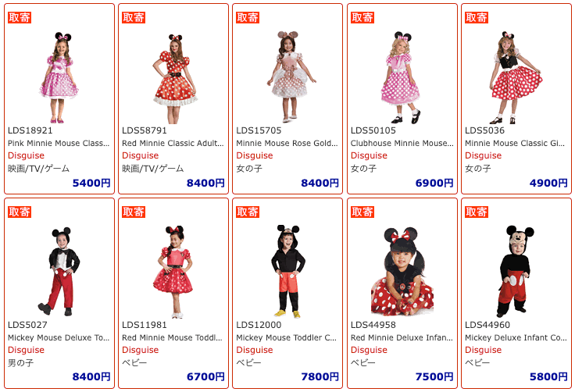
Task: Click the 6900円 price on Clubhouse Minnie
Action: [434, 183]
